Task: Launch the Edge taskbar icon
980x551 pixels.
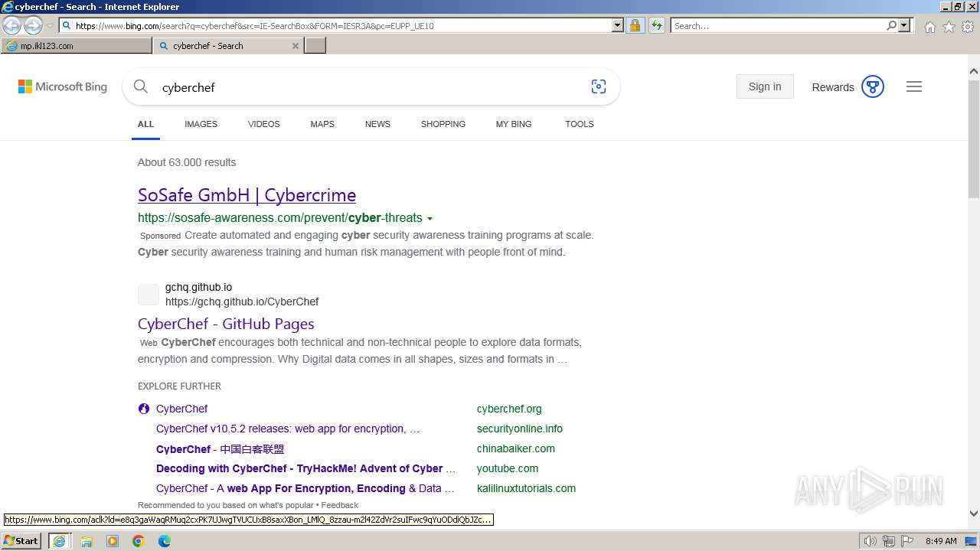Action: click(165, 541)
